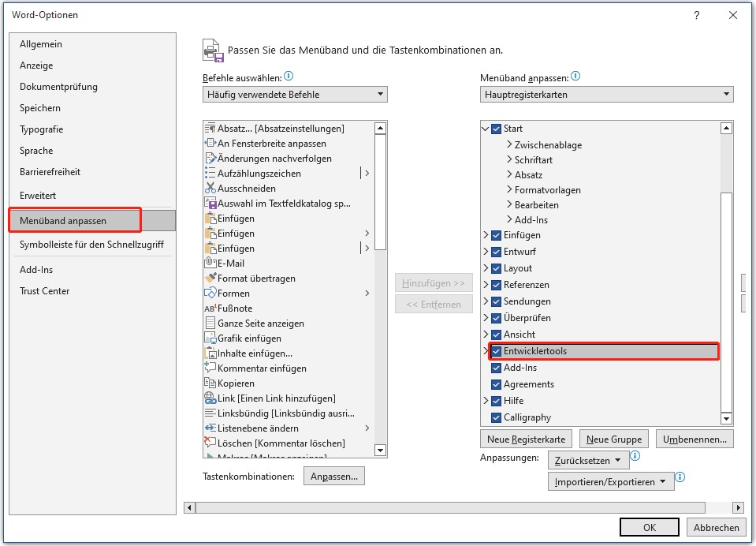
Task: Uncheck the Entwicklertools checkbox
Action: tap(498, 350)
